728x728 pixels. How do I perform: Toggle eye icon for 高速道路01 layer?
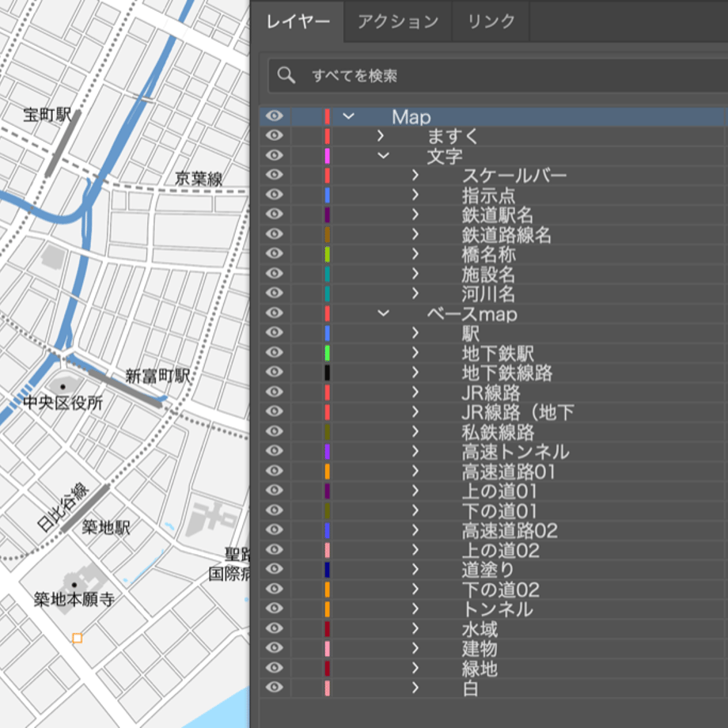click(x=275, y=471)
